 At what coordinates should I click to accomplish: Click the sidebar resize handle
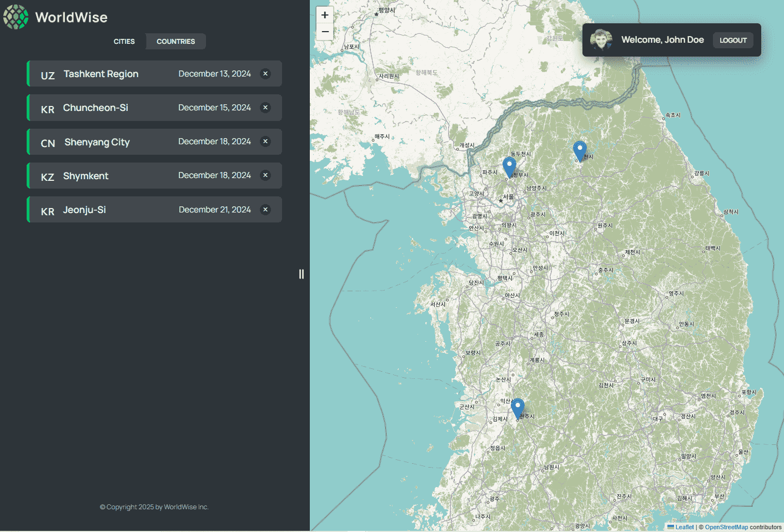pyautogui.click(x=301, y=274)
